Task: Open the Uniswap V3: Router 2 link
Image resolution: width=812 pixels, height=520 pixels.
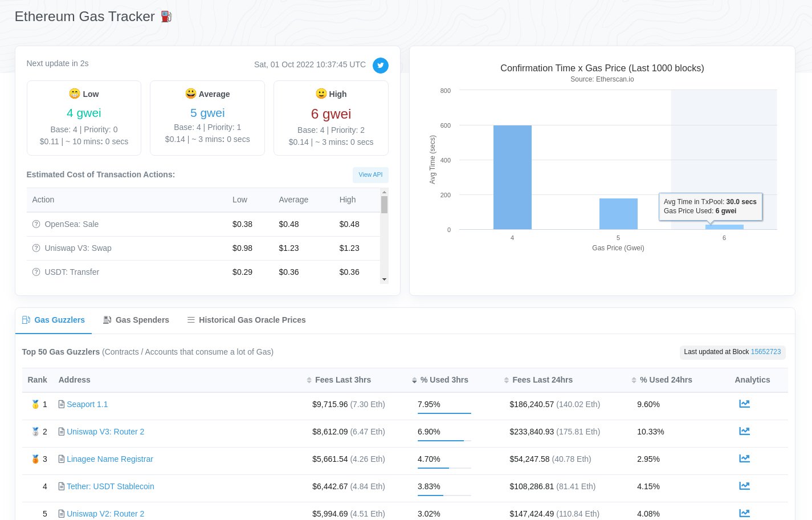Action: coord(105,432)
